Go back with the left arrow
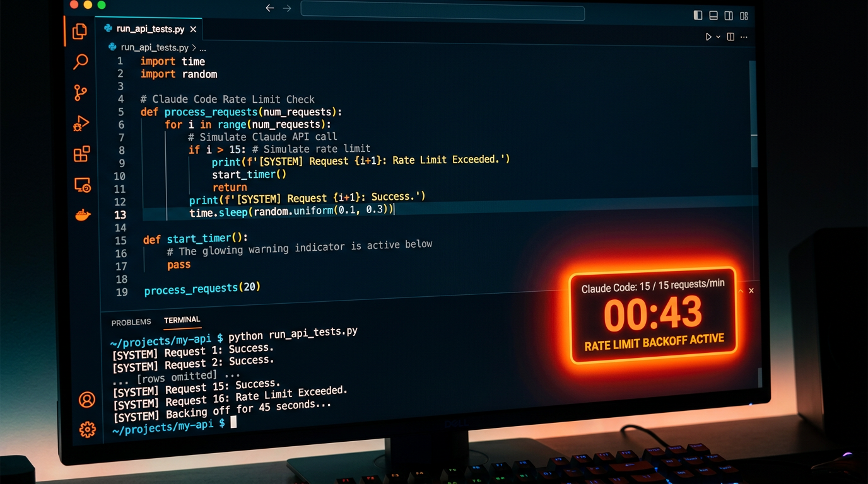868x484 pixels. 270,8
